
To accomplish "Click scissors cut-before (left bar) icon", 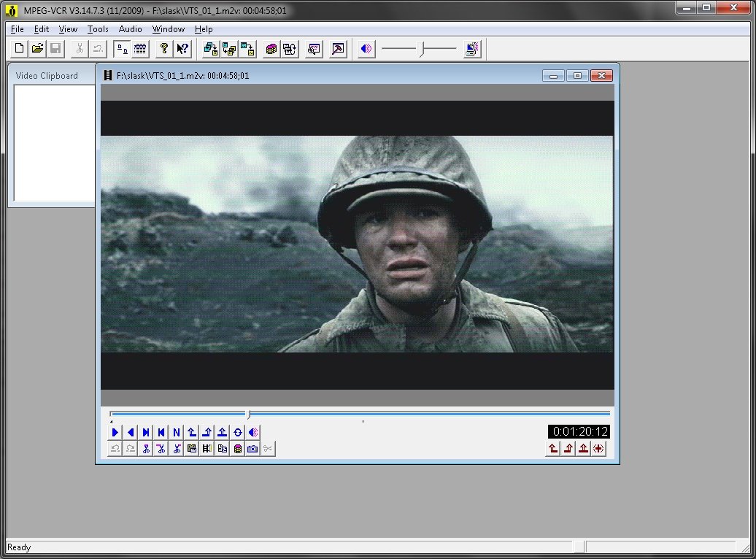I will coord(161,449).
